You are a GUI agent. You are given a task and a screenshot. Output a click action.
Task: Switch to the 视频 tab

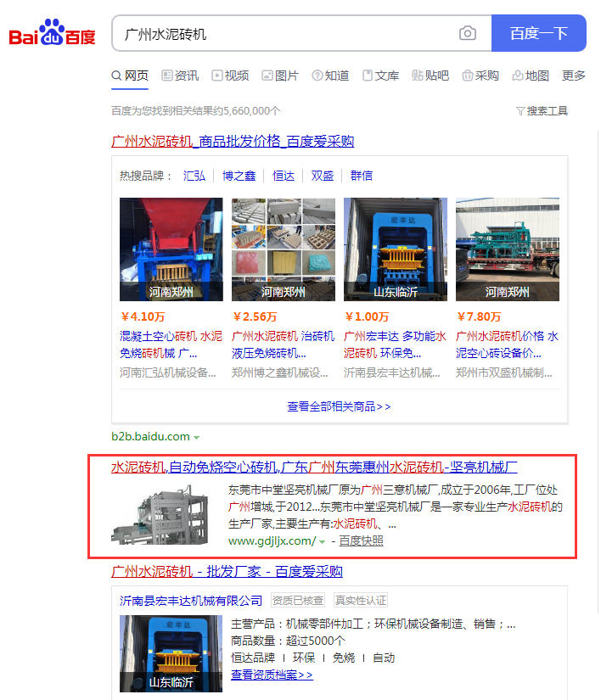click(x=230, y=76)
